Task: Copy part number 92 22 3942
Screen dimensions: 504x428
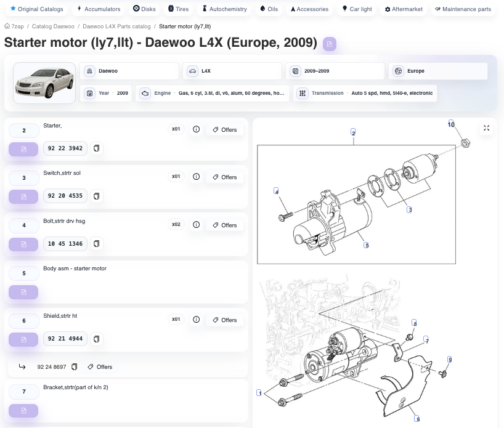Action: tap(97, 148)
